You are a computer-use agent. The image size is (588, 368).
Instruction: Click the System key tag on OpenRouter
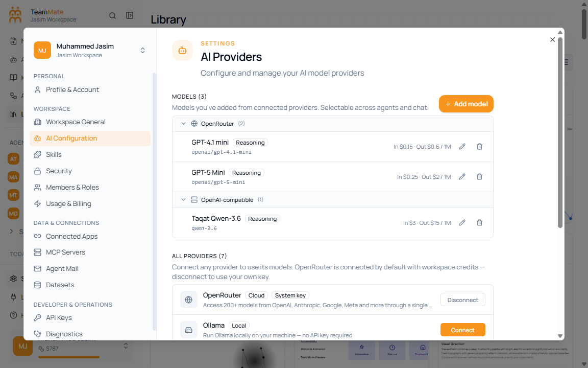click(290, 295)
